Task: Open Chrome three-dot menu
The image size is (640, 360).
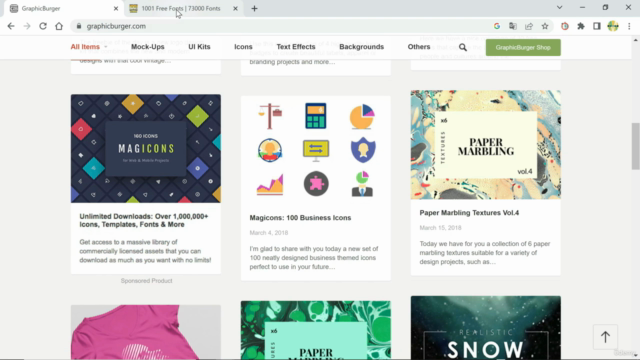Action: [629, 26]
